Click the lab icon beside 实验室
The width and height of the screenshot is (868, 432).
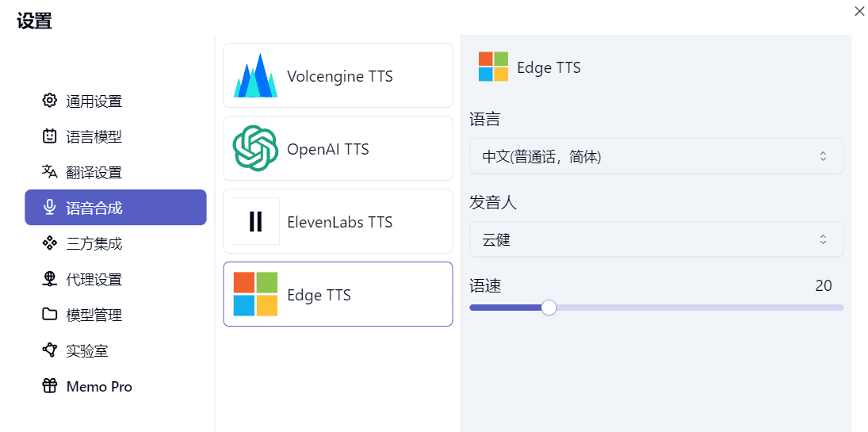pos(50,350)
